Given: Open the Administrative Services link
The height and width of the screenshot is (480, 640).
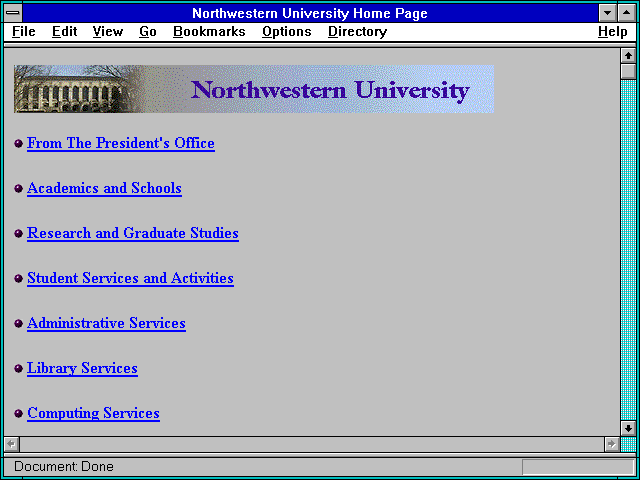Looking at the screenshot, I should click(x=107, y=323).
